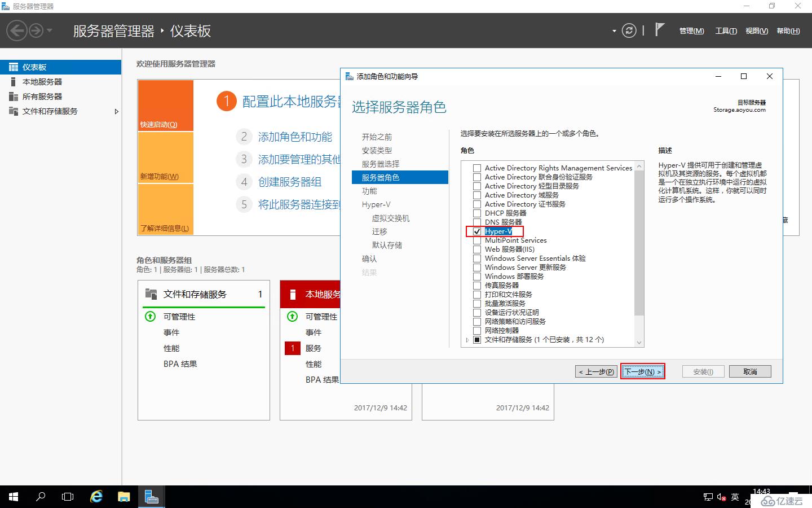The image size is (812, 508).
Task: Click the roles list scrollbar thumb
Action: 639,243
